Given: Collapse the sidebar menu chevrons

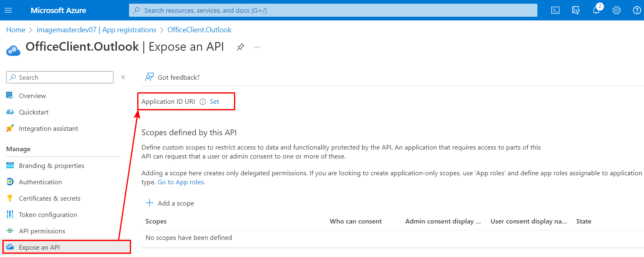Looking at the screenshot, I should [x=123, y=77].
